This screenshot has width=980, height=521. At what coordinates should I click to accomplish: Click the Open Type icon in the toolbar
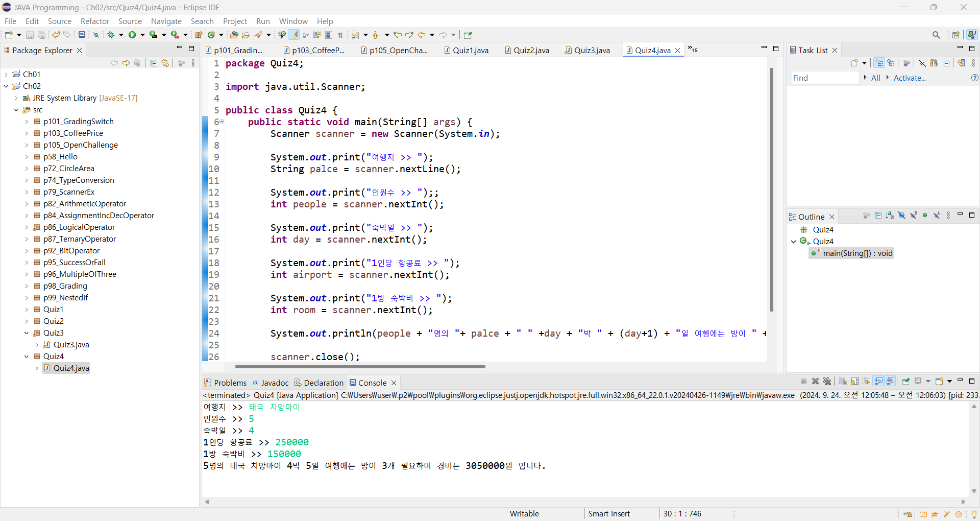pyautogui.click(x=234, y=35)
